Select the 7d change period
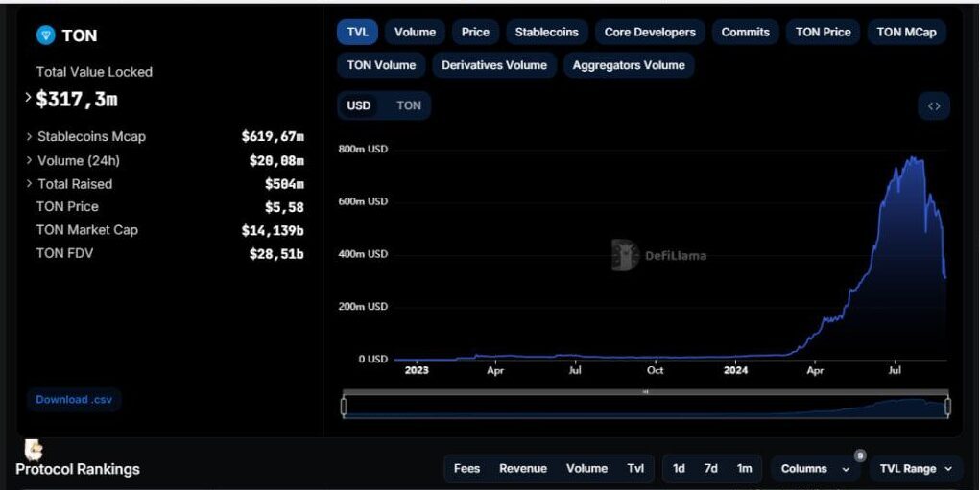This screenshot has width=980, height=490. [710, 468]
